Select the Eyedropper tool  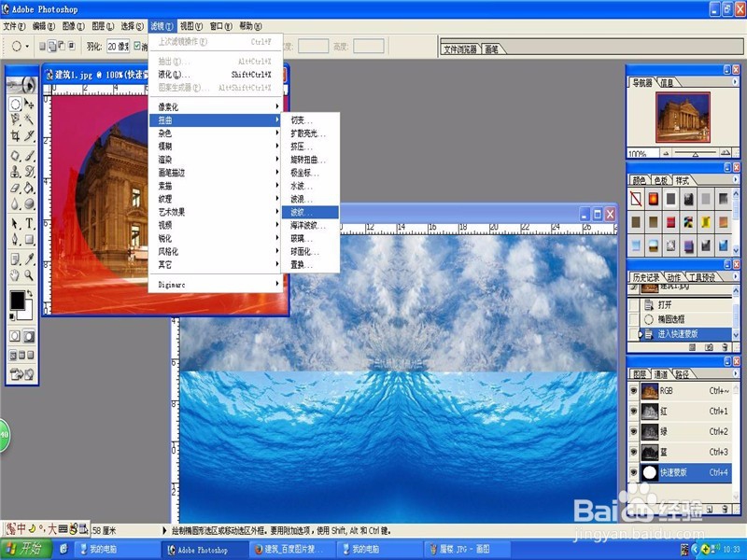29,259
